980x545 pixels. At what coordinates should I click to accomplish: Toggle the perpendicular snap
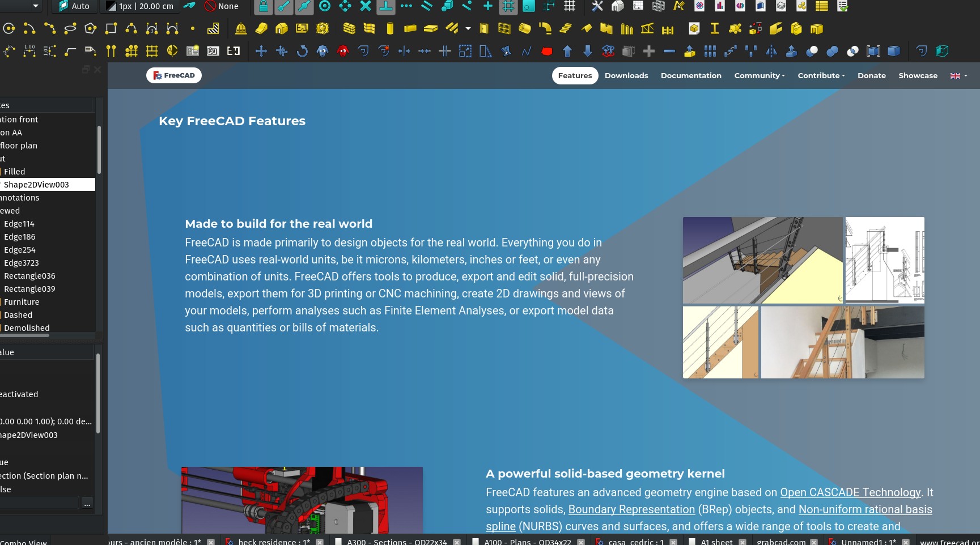(x=385, y=7)
